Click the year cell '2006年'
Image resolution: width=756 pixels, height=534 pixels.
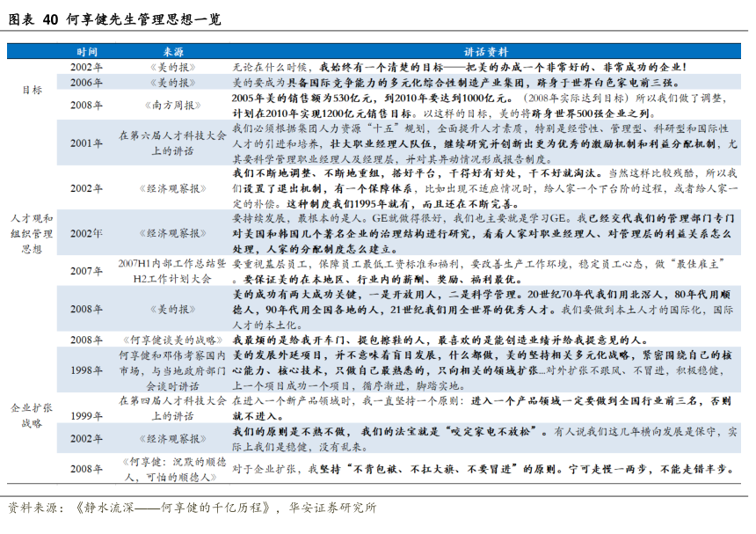point(87,83)
